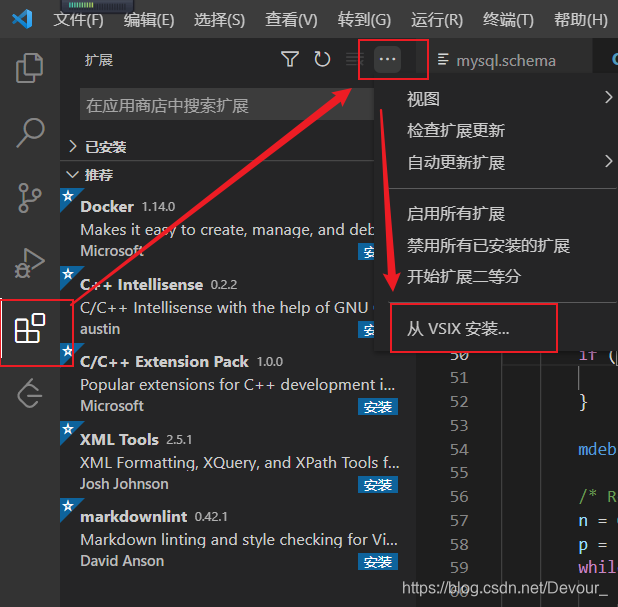The height and width of the screenshot is (607, 618).
Task: Click 安装 button for markdownlint
Action: [378, 562]
